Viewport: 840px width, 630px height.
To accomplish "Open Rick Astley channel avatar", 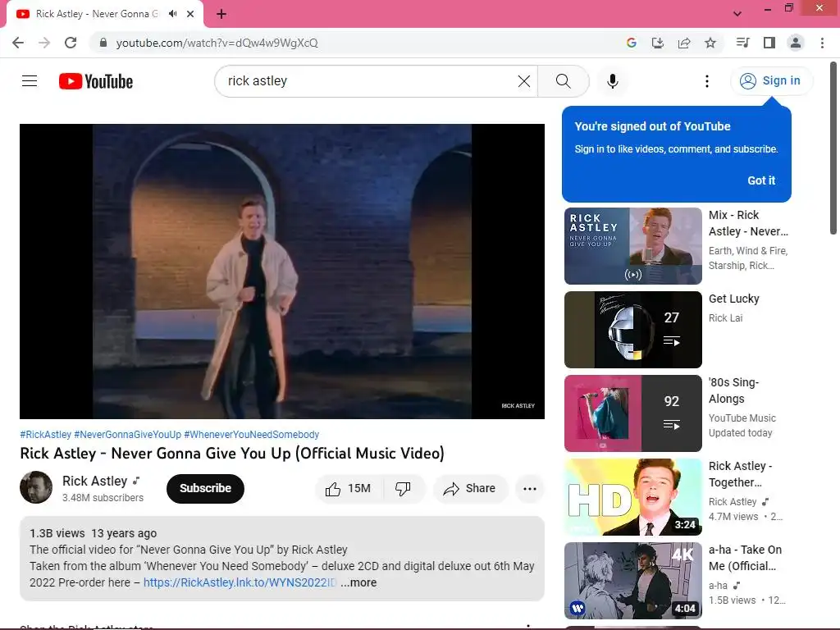I will (x=36, y=487).
